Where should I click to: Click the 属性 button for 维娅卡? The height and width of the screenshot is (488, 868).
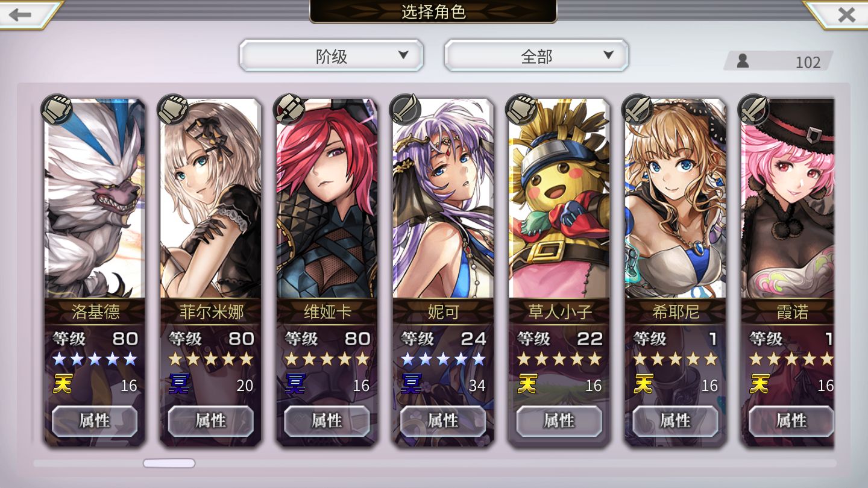pyautogui.click(x=327, y=421)
